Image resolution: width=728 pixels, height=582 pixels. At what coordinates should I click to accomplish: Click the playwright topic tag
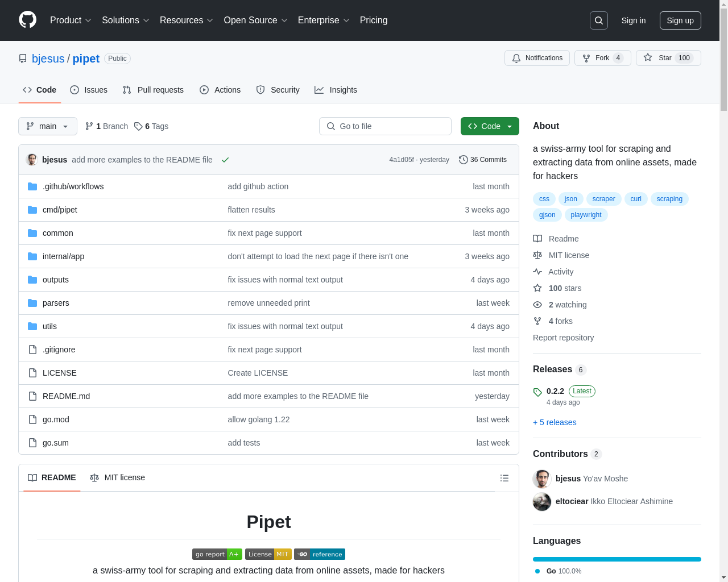(586, 215)
